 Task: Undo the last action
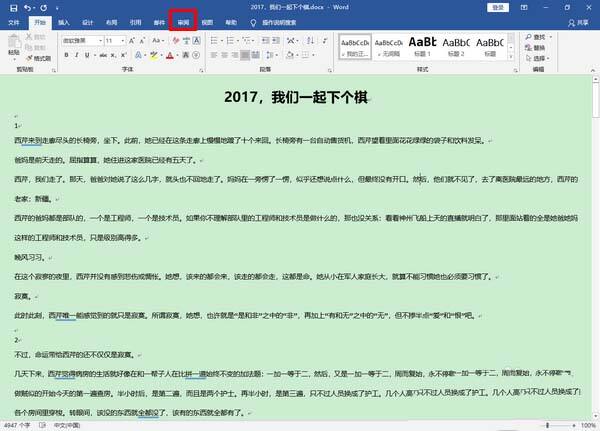28,8
